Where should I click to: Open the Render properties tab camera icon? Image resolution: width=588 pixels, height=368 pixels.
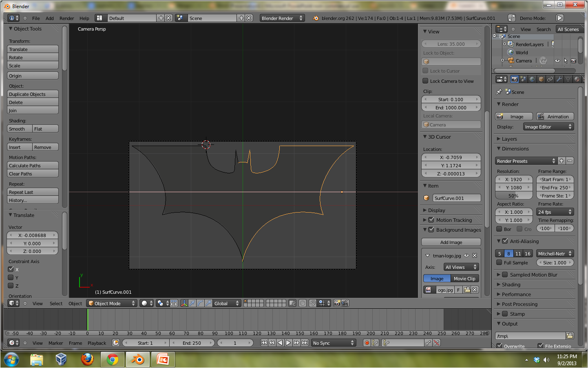[x=515, y=79]
